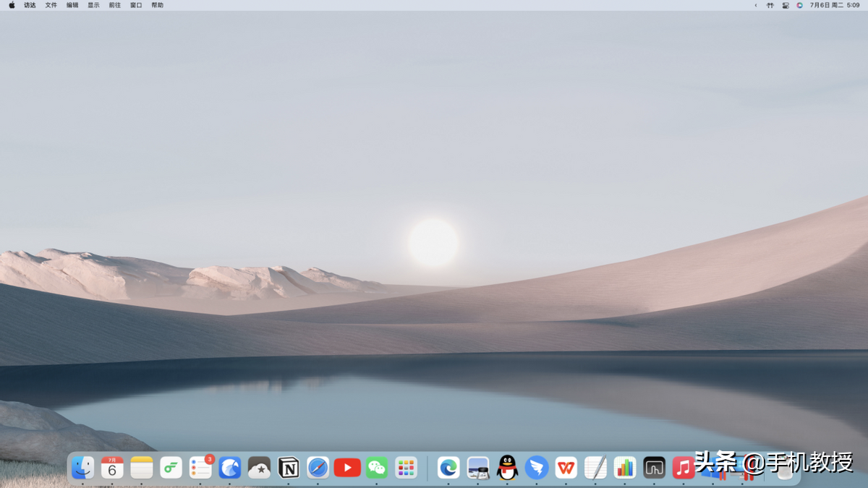Open the Apple menu
The height and width of the screenshot is (488, 868).
coord(12,5)
